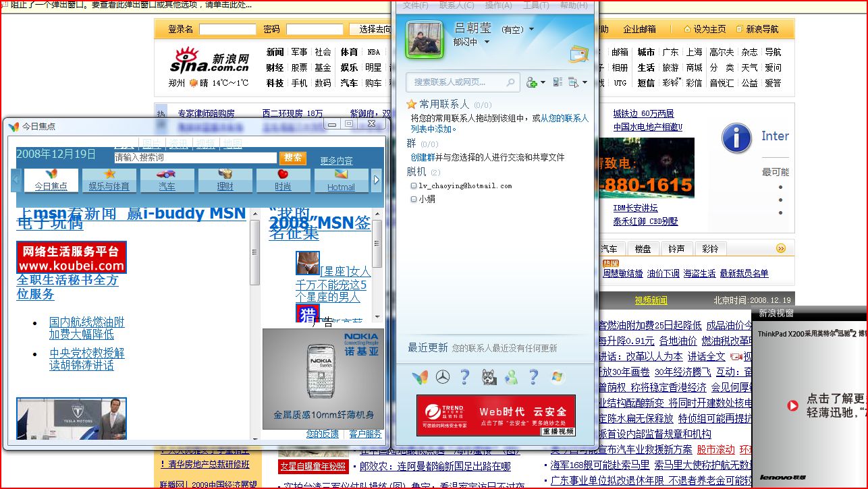Click the red 猎 icon in 今日焦点 window
The height and width of the screenshot is (489, 868).
[307, 314]
